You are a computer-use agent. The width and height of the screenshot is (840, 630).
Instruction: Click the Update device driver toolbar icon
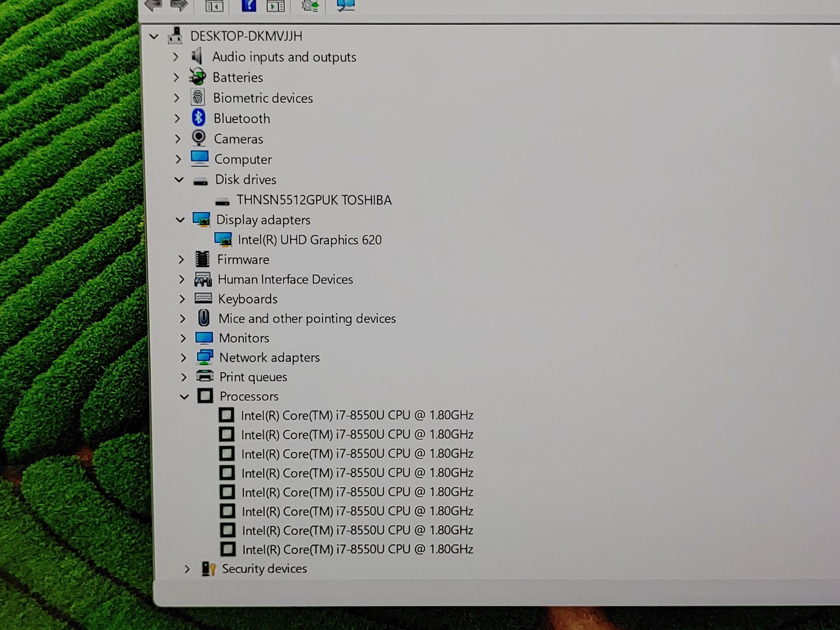pos(310,6)
